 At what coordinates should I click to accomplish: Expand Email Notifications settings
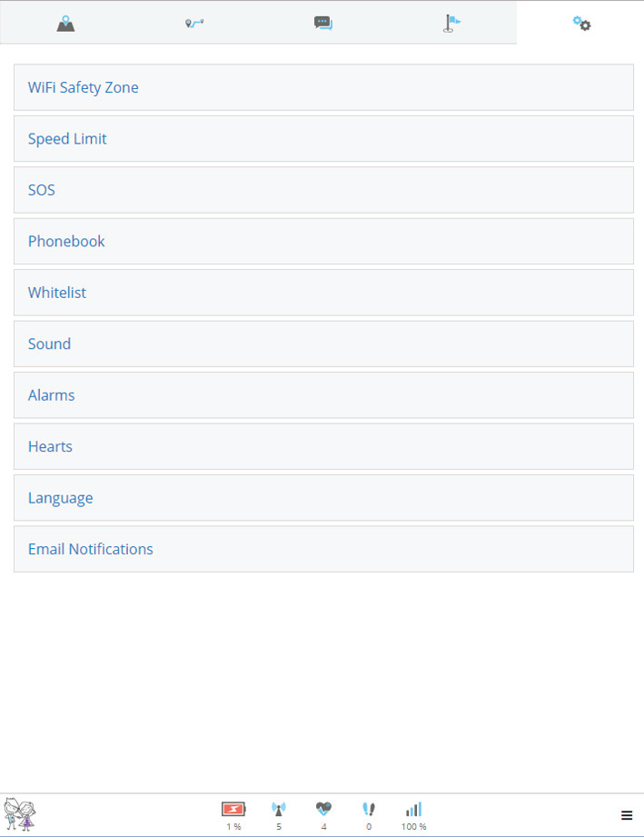[323, 549]
